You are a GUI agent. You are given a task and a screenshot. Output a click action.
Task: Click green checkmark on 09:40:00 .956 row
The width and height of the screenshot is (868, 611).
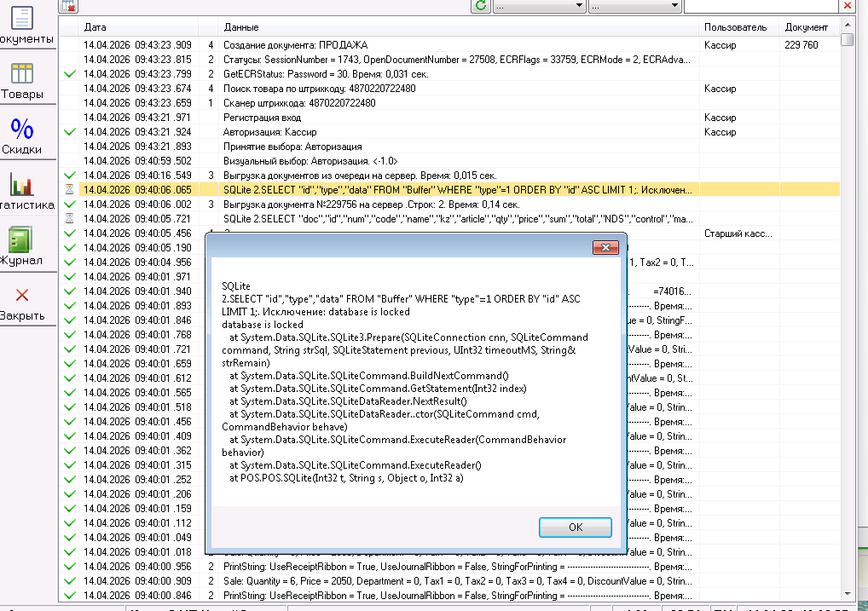click(x=70, y=567)
